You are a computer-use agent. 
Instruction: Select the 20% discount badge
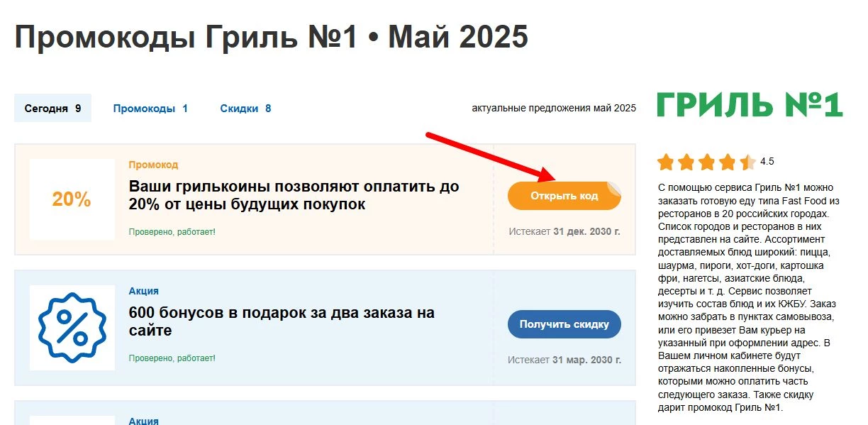pyautogui.click(x=70, y=199)
